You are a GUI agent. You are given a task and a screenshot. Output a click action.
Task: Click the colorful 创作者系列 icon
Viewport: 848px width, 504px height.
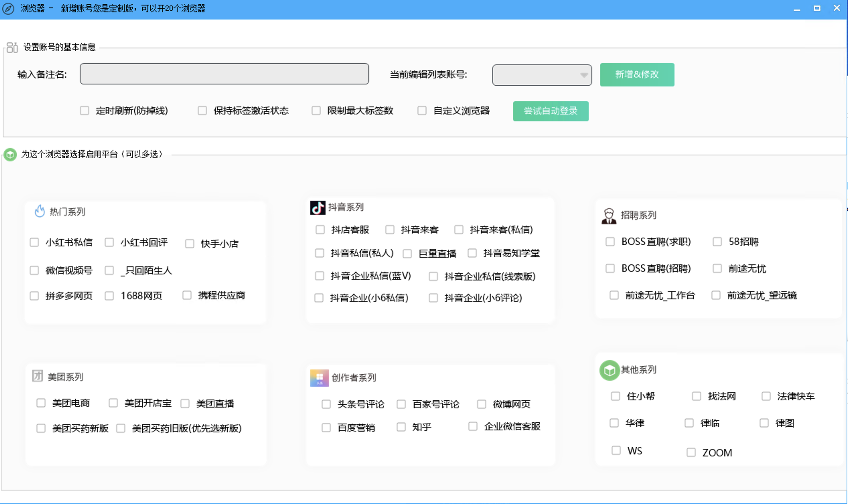click(320, 378)
